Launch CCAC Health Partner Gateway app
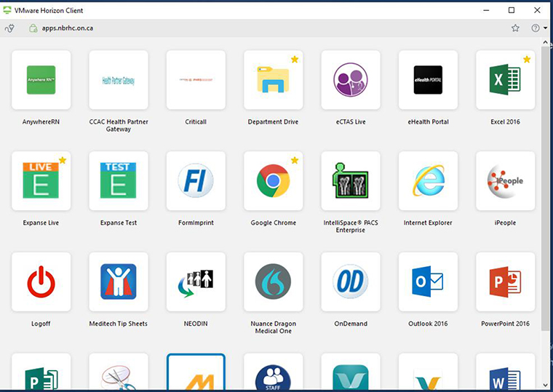The width and height of the screenshot is (553, 392). pyautogui.click(x=119, y=80)
